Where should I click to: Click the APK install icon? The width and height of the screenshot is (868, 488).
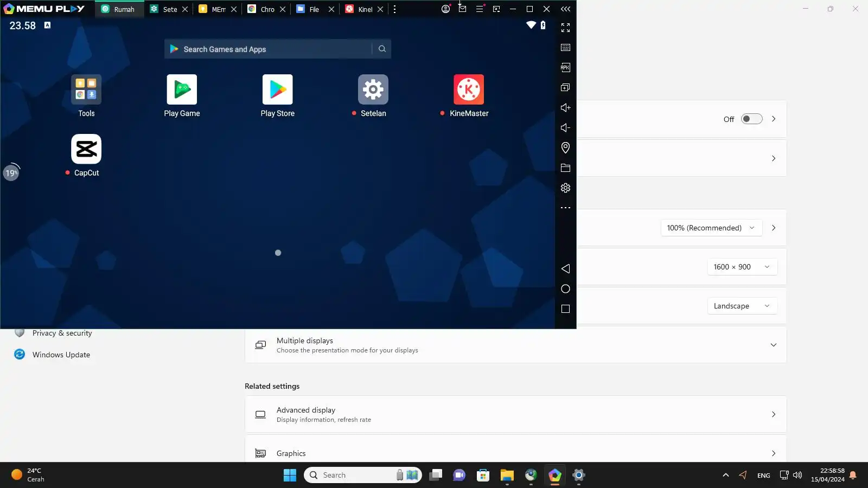point(565,68)
